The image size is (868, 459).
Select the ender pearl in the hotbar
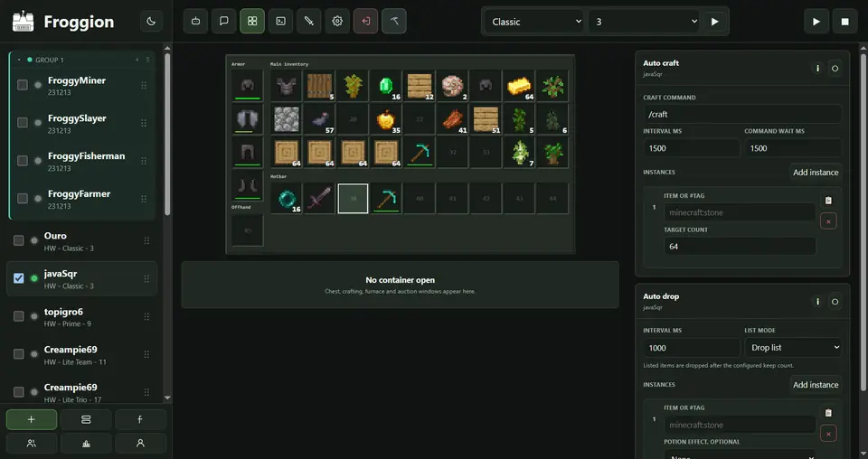tap(287, 199)
